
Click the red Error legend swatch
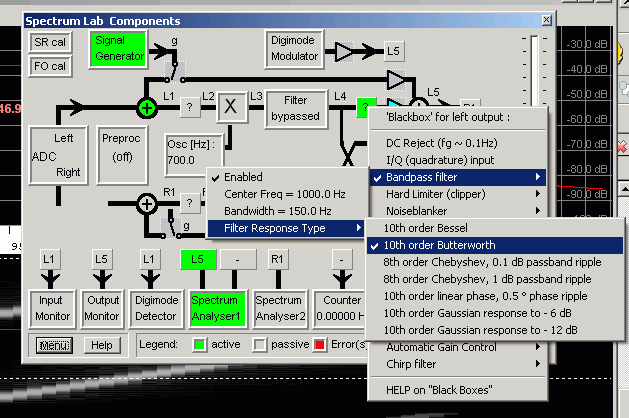pos(320,345)
